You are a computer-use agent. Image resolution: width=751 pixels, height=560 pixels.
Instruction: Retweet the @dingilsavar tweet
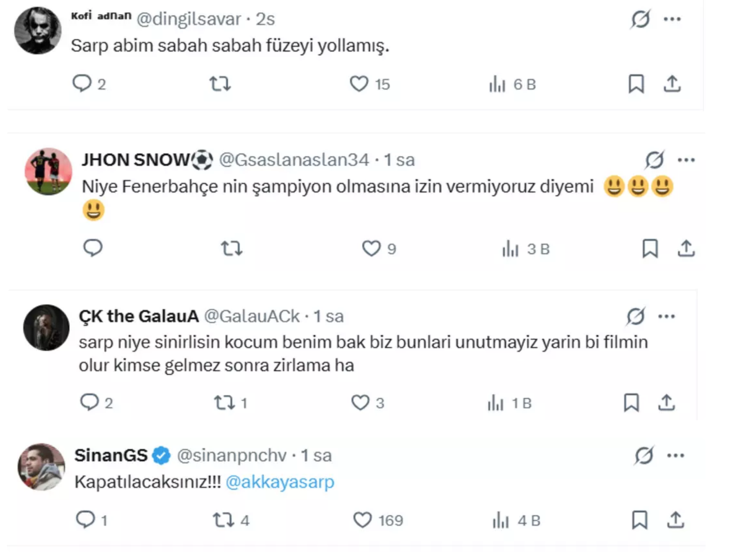(220, 83)
